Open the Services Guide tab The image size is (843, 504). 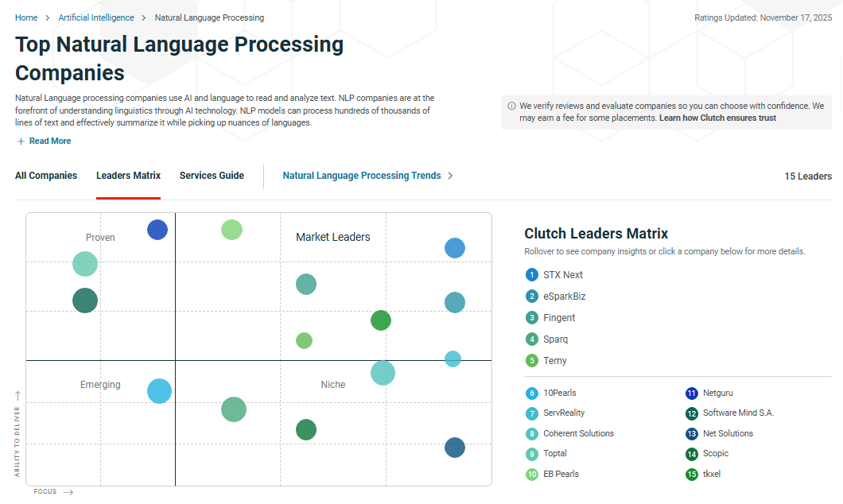(x=212, y=176)
